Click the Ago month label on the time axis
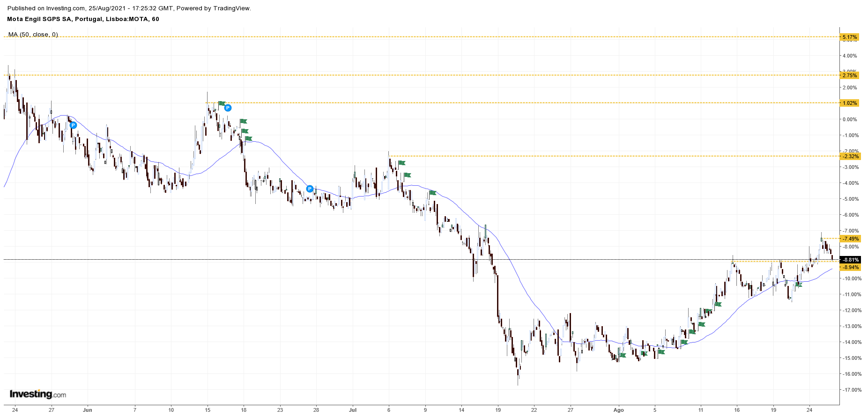 (619, 410)
